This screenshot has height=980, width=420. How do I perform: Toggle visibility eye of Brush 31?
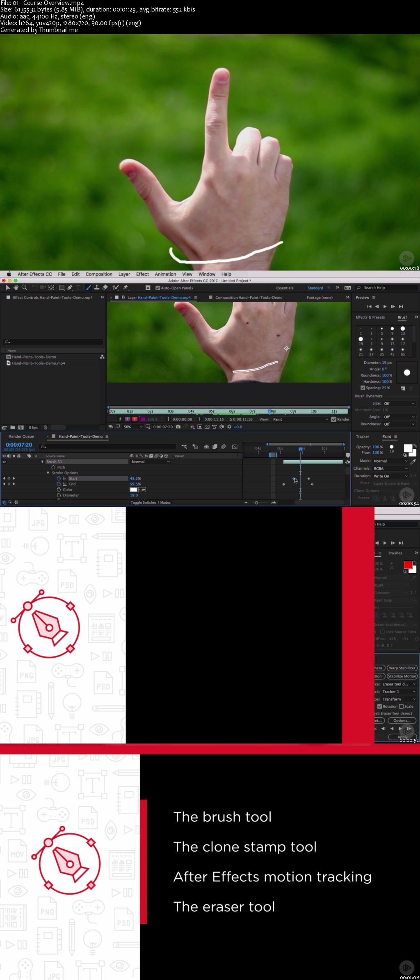4,461
